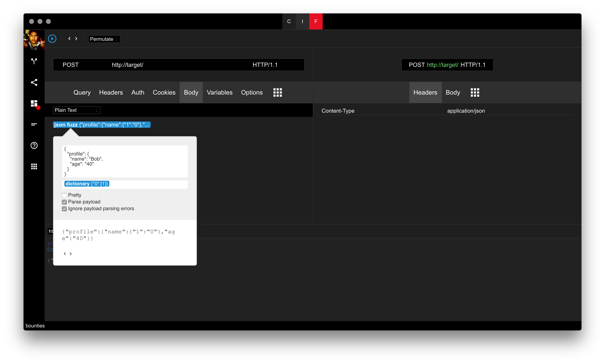Toggle Ignore payload parsing errors checkbox
Image resolution: width=605 pixels, height=364 pixels.
(64, 209)
